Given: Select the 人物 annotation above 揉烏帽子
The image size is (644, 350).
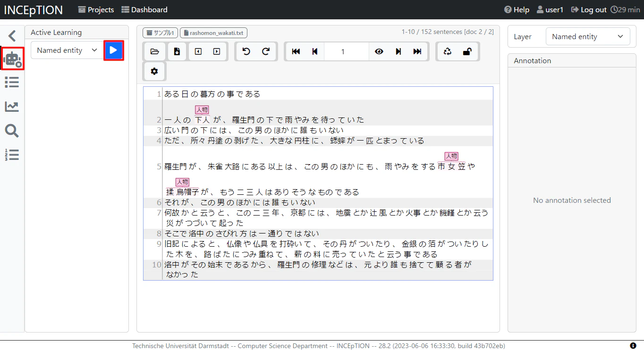Looking at the screenshot, I should (x=182, y=182).
